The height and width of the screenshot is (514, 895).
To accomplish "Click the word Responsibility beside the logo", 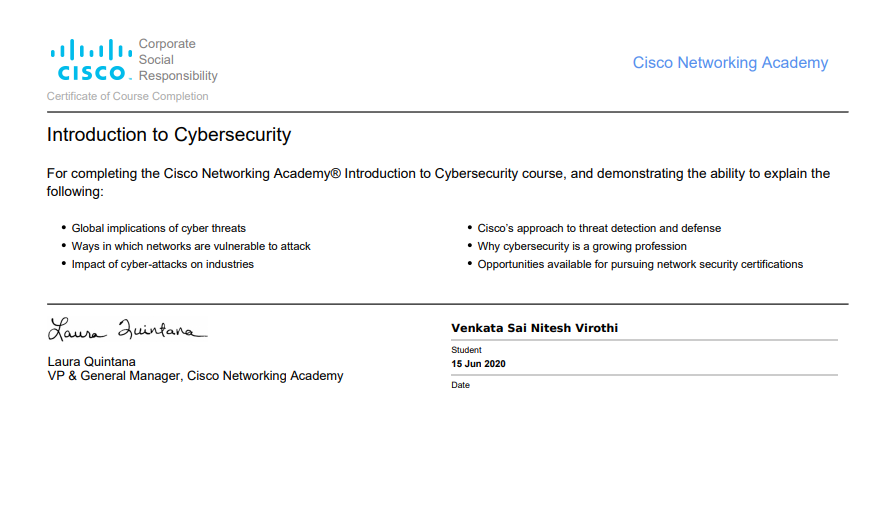I will pos(178,76).
